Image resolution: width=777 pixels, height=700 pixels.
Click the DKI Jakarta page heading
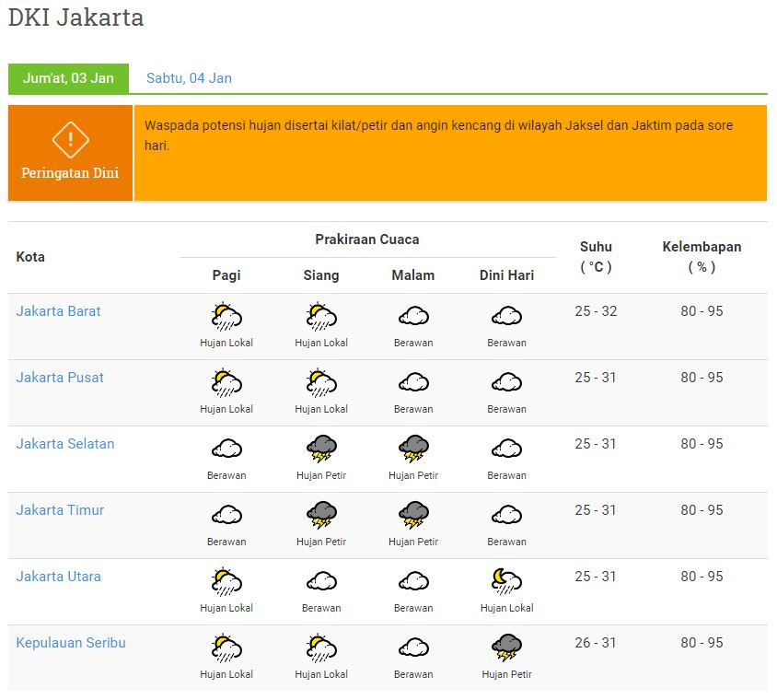(x=75, y=17)
